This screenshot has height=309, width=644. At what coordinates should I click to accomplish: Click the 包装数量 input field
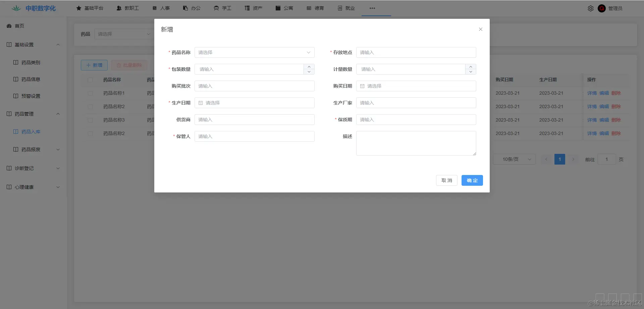[249, 69]
